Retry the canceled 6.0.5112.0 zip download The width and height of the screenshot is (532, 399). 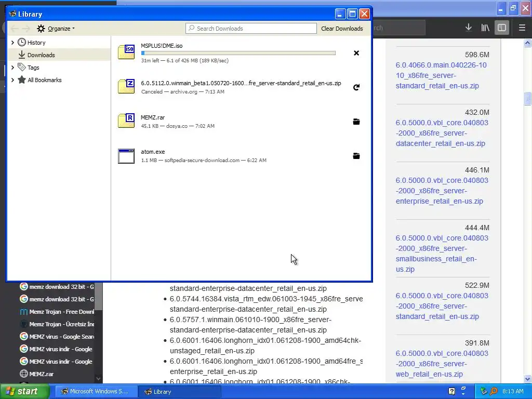[356, 87]
